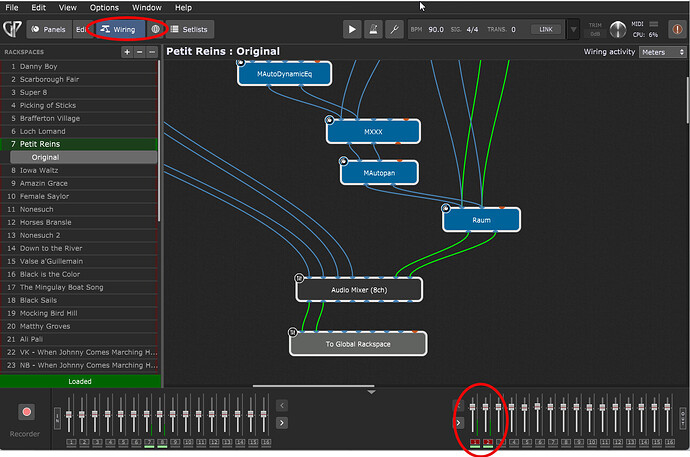Show next output channels with right chevron

[458, 423]
